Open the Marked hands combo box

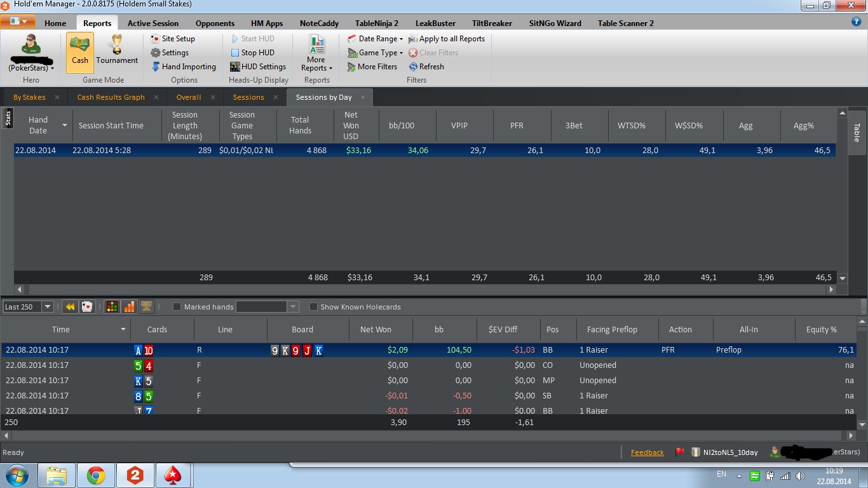click(267, 307)
